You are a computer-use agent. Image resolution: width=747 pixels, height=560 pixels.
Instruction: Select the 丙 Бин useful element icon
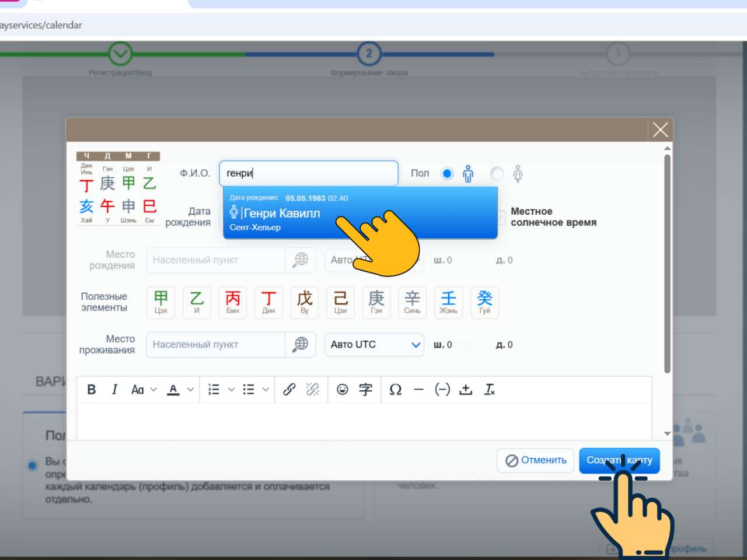point(232,302)
